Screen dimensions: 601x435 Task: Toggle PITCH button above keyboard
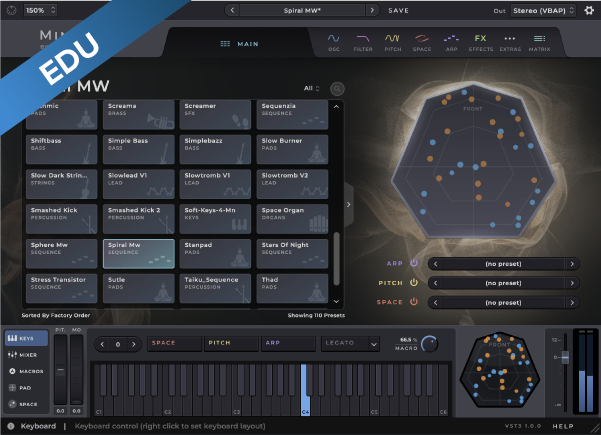(232, 343)
